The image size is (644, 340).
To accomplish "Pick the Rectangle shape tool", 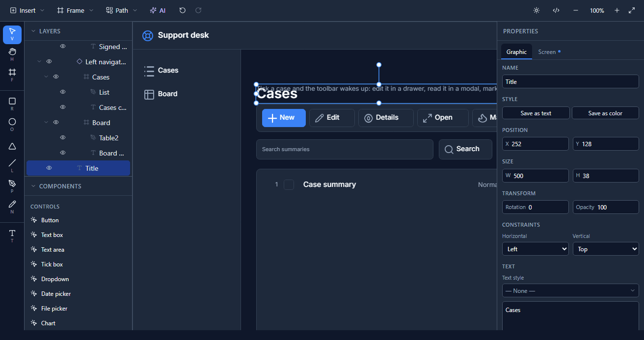I will coord(12,104).
